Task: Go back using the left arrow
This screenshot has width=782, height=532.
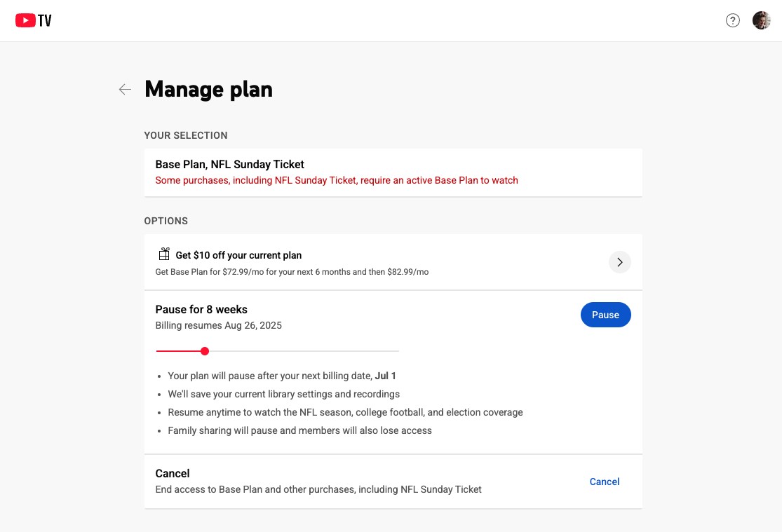Action: pyautogui.click(x=125, y=89)
